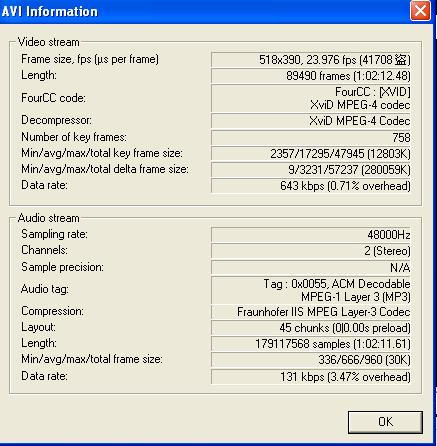Click the video data rate 643 kbps field
The width and height of the screenshot is (437, 446).
point(311,186)
